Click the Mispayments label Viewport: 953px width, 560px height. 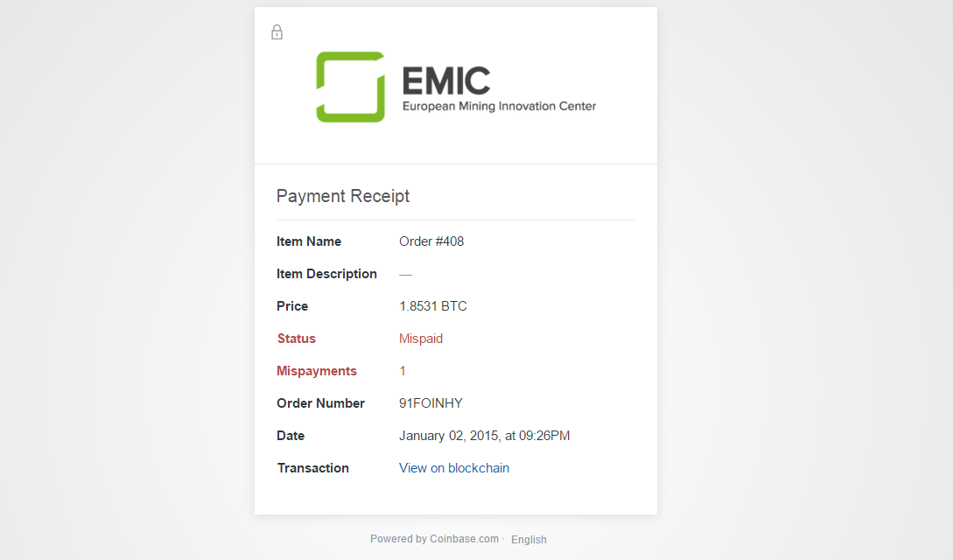[x=317, y=371]
